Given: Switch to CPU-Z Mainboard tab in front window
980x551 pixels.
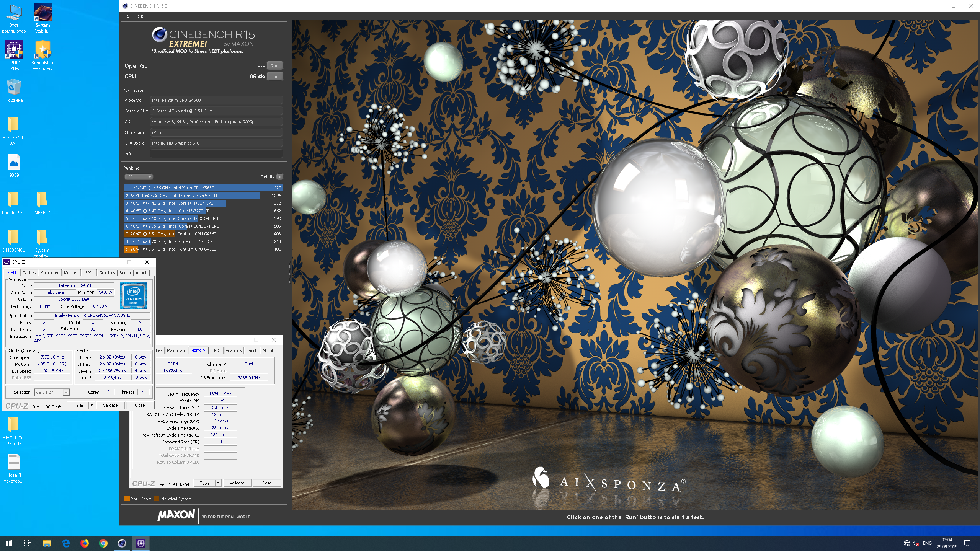Looking at the screenshot, I should pyautogui.click(x=50, y=273).
